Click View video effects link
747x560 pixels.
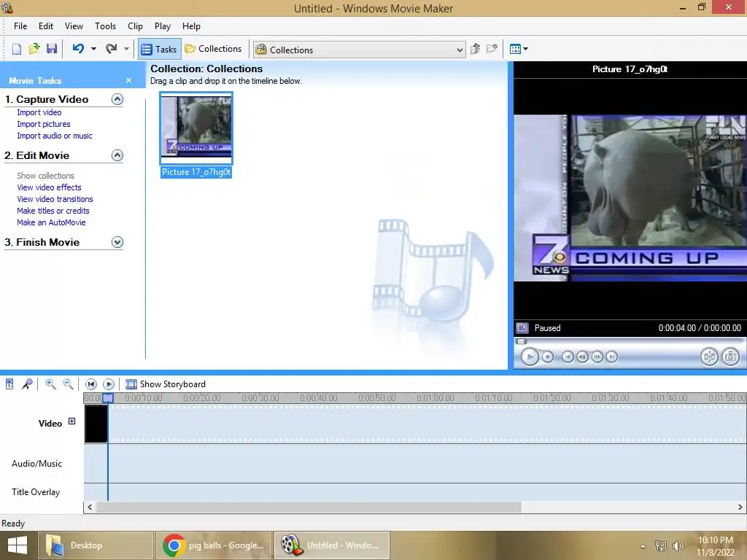49,187
